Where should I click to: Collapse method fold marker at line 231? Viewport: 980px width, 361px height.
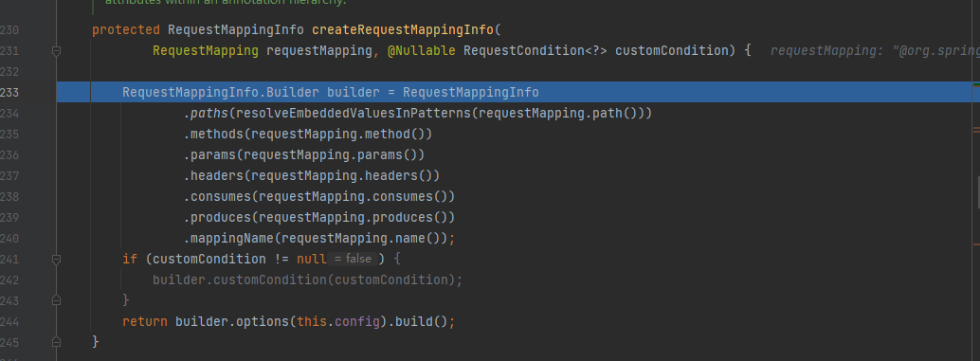pyautogui.click(x=56, y=51)
